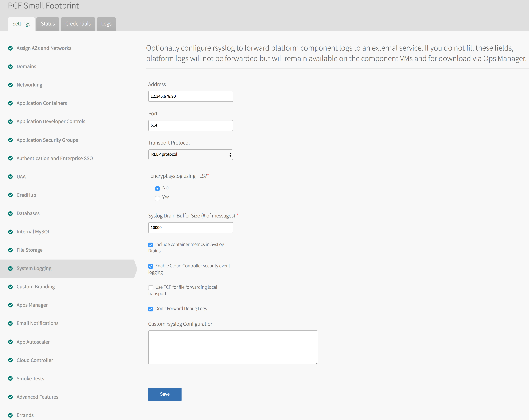This screenshot has height=420, width=529.
Task: Click the completion checkmark beside Smoke Tests
Action: pos(10,379)
